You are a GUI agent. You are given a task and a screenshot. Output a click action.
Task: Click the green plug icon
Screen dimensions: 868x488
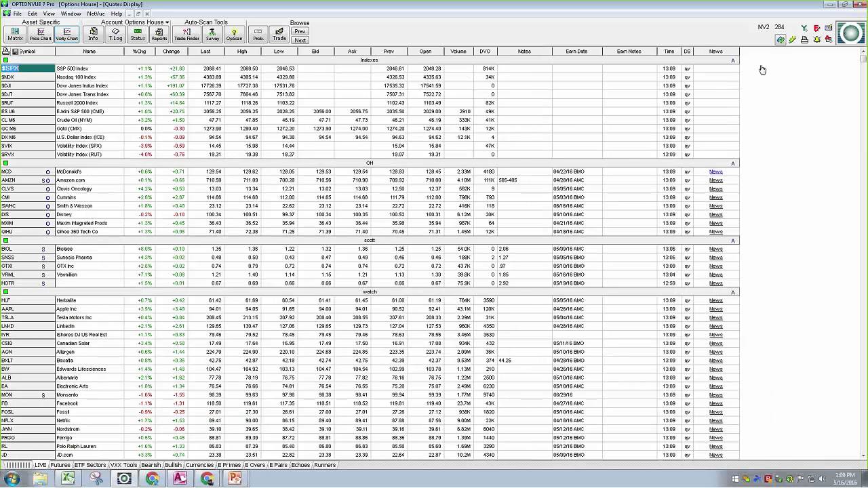(x=792, y=40)
